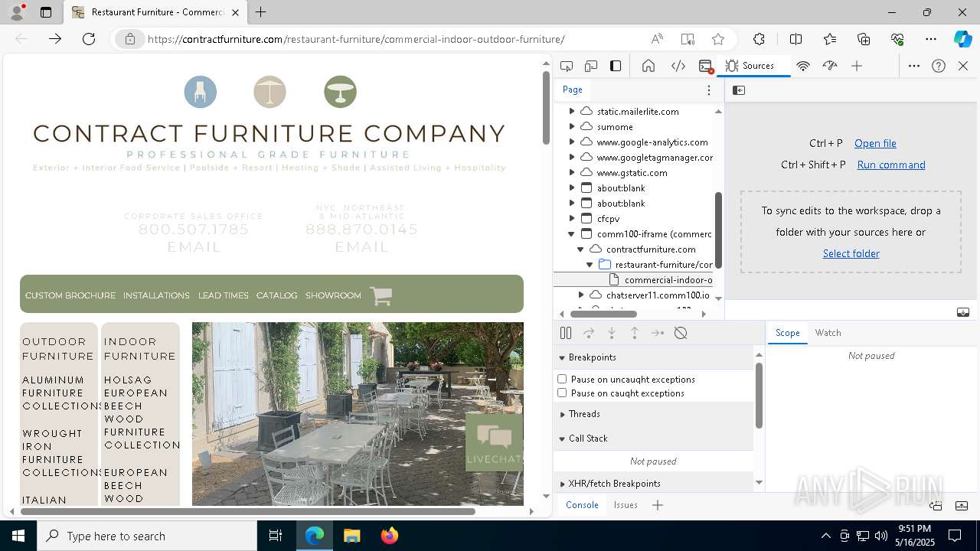Open DevTools customize three-dot menu
Screen dimensions: 980x551
[914, 66]
